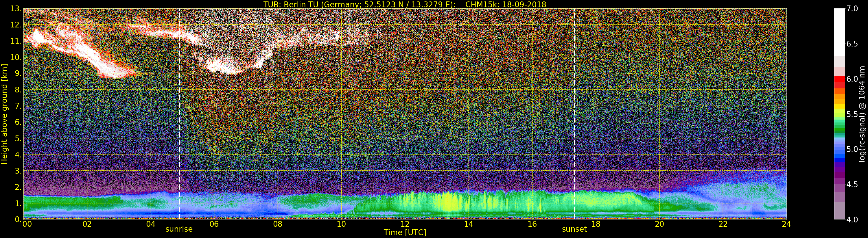The image size is (868, 238).
Task: Pick the height axis tick "6."
Action: click(18, 122)
